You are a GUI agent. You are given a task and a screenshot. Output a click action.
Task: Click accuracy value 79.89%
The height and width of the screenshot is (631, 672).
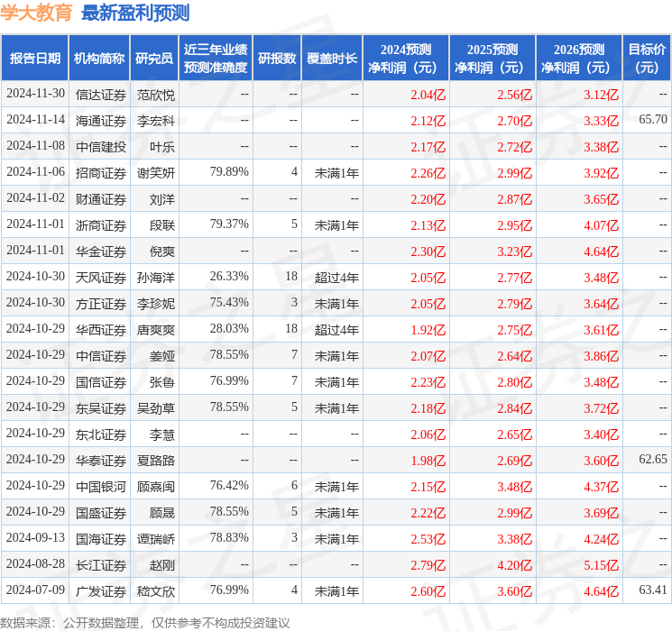pyautogui.click(x=229, y=171)
